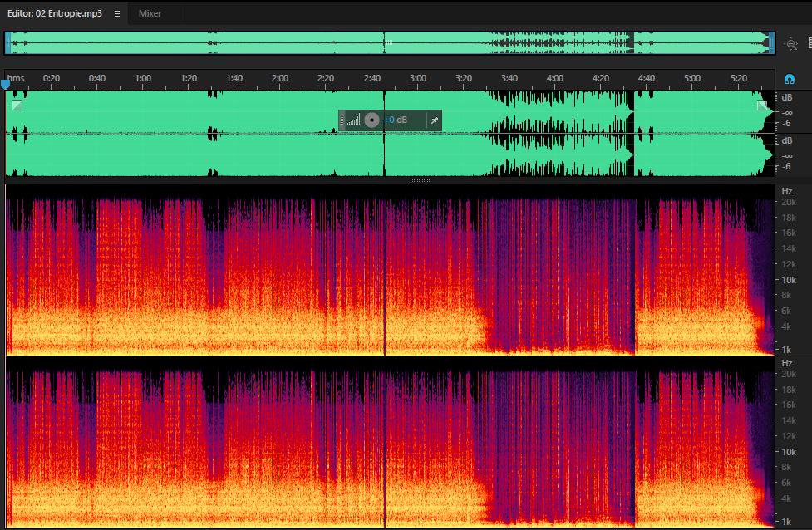Viewport: 812px width, 530px height.
Task: Click the 4:40 mark on the ruler
Action: pos(646,78)
